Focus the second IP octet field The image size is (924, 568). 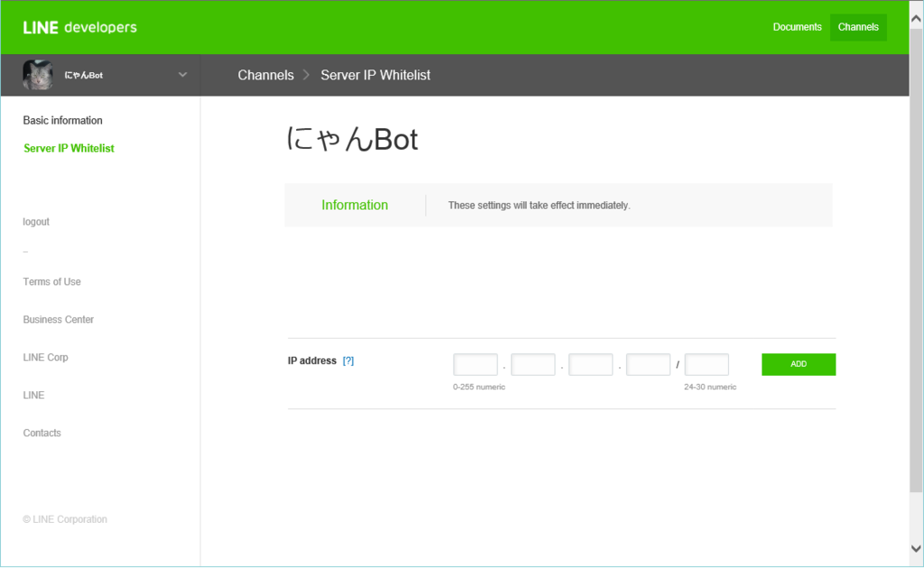click(533, 364)
